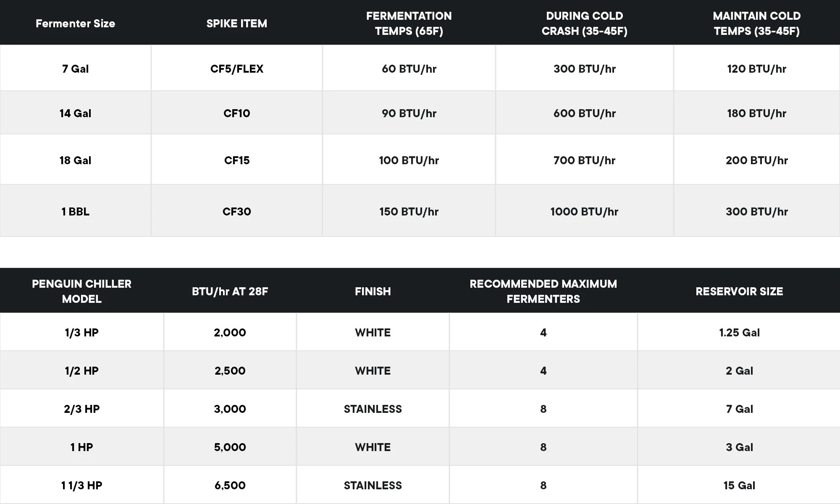The width and height of the screenshot is (840, 504).
Task: Click the Reservoir Size column header
Action: [739, 291]
